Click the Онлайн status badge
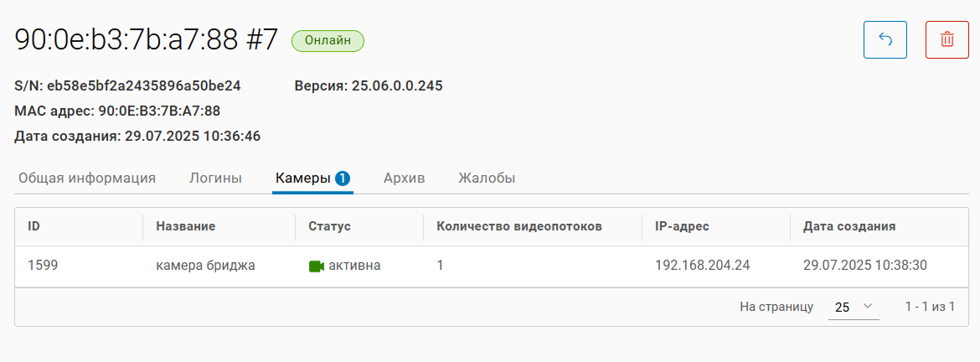Screen dimensions: 980x362 [328, 40]
